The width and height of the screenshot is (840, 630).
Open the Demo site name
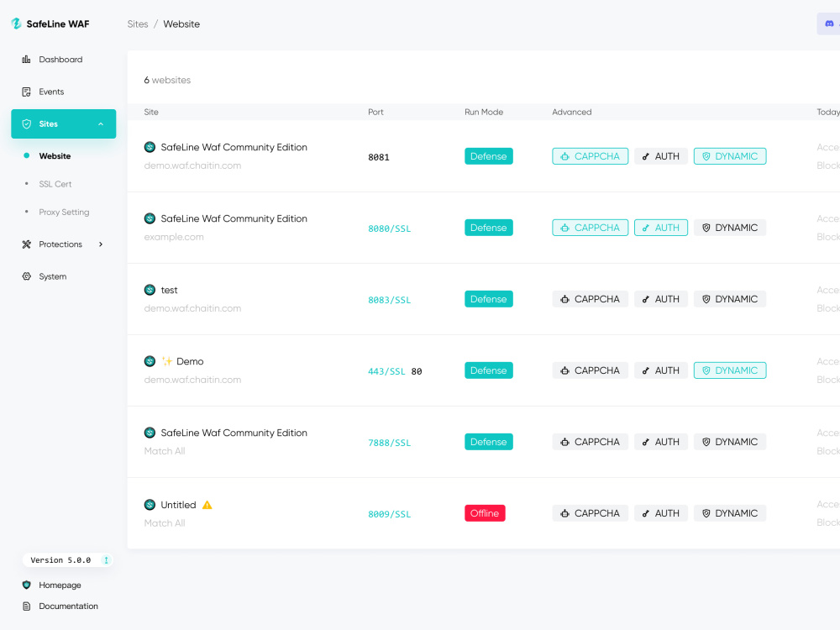click(x=182, y=361)
